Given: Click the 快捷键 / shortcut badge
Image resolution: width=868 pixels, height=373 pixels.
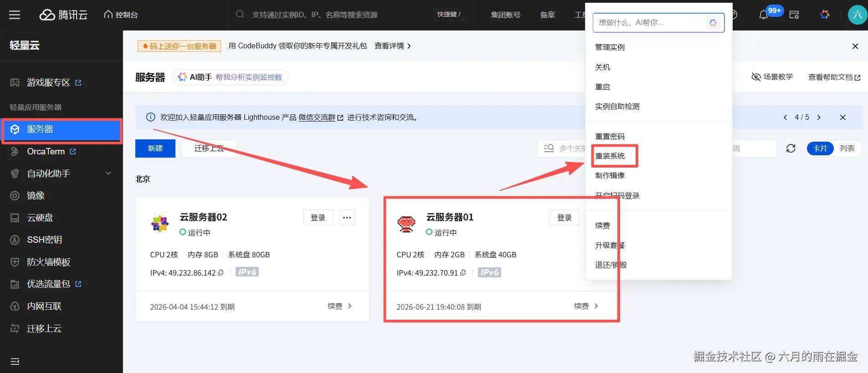Looking at the screenshot, I should tap(449, 15).
